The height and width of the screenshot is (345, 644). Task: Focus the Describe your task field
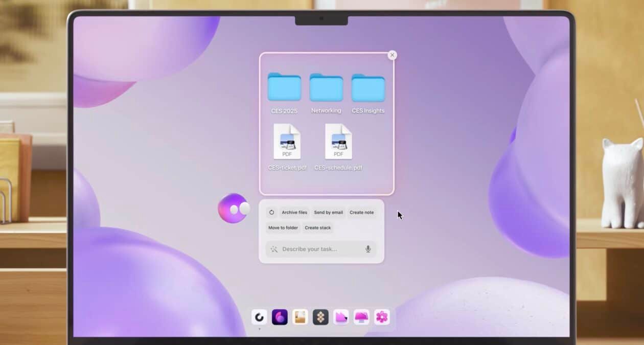pos(321,249)
